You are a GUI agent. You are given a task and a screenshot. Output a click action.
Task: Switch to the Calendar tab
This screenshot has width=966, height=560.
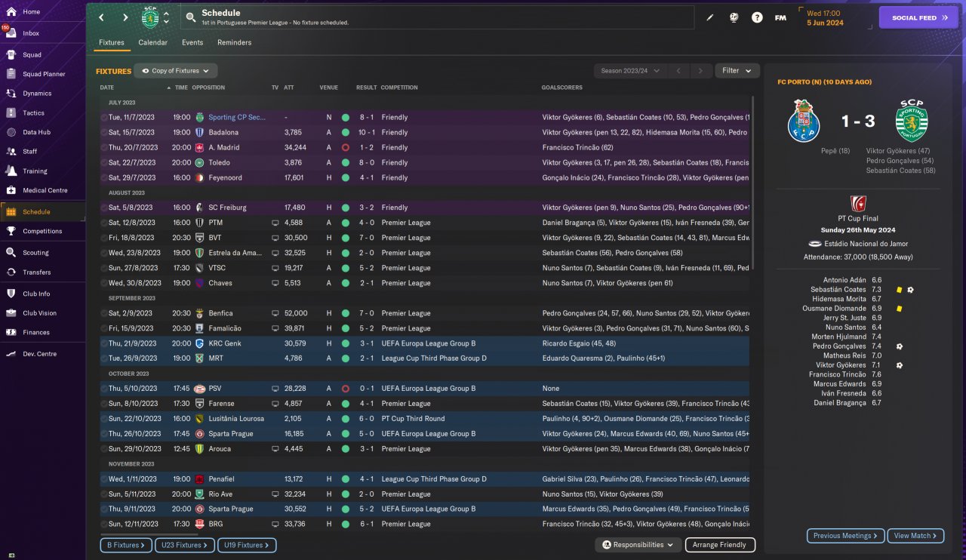click(x=152, y=43)
